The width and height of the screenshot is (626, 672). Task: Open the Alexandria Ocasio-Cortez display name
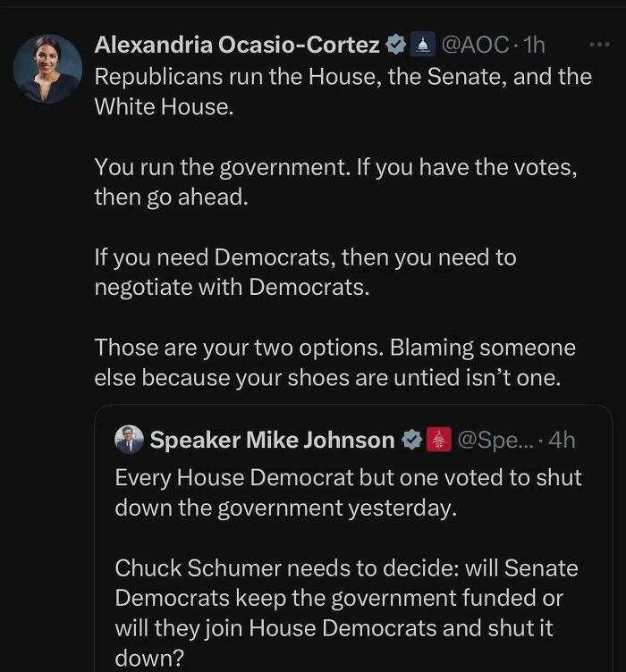(237, 45)
